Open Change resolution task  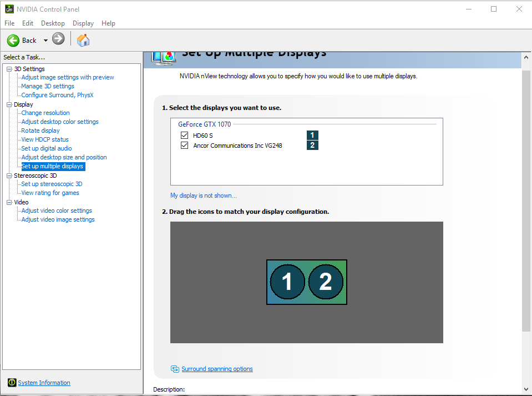point(45,113)
